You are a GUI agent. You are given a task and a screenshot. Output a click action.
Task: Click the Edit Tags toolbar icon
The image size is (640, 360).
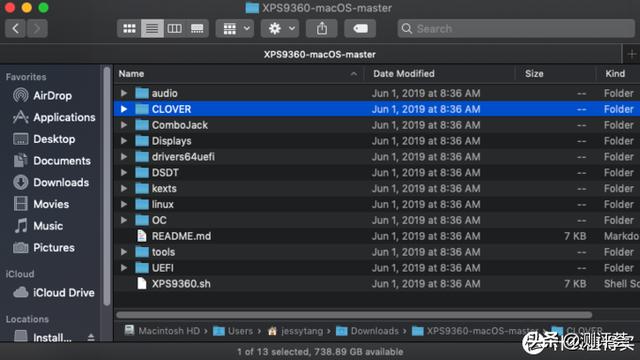coord(360,29)
